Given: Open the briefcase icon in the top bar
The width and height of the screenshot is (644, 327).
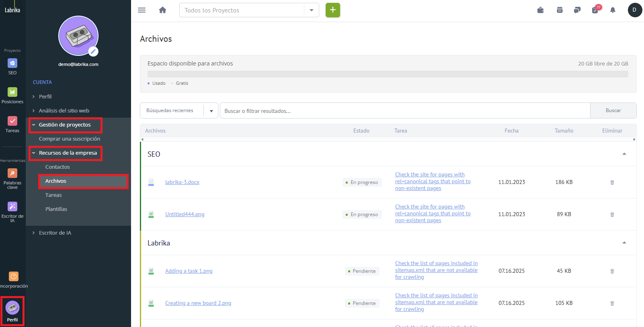Looking at the screenshot, I should 540,10.
